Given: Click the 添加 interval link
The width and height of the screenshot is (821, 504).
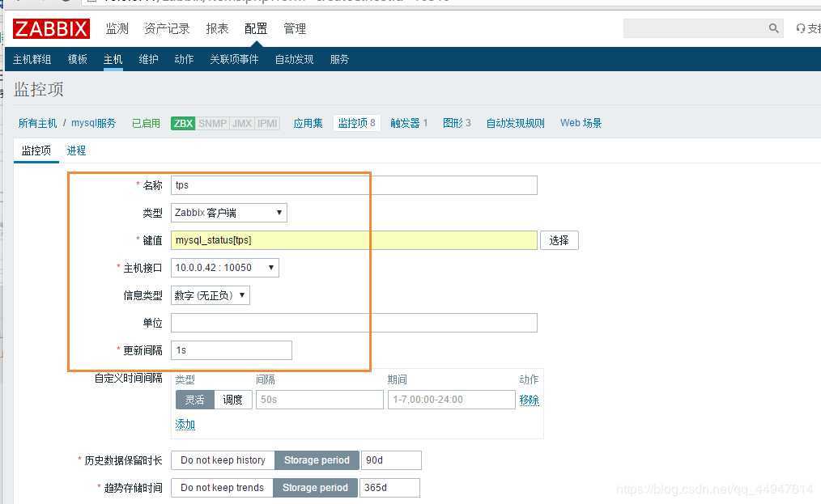Looking at the screenshot, I should [x=185, y=425].
